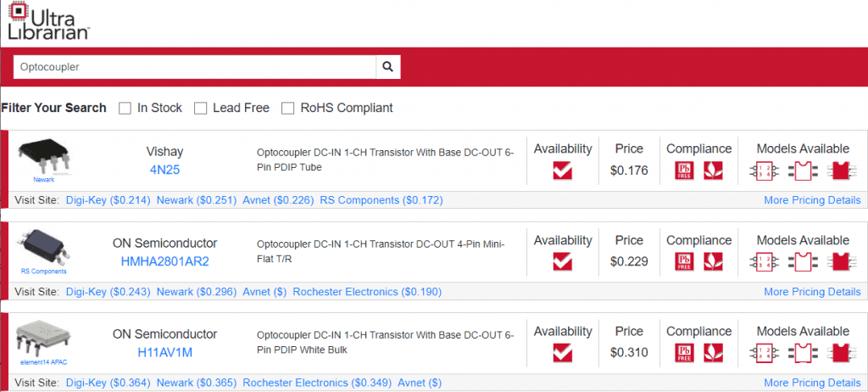Viewport: 868px width, 392px height.
Task: Click the 4N25 schematic symbol model icon
Action: [764, 171]
